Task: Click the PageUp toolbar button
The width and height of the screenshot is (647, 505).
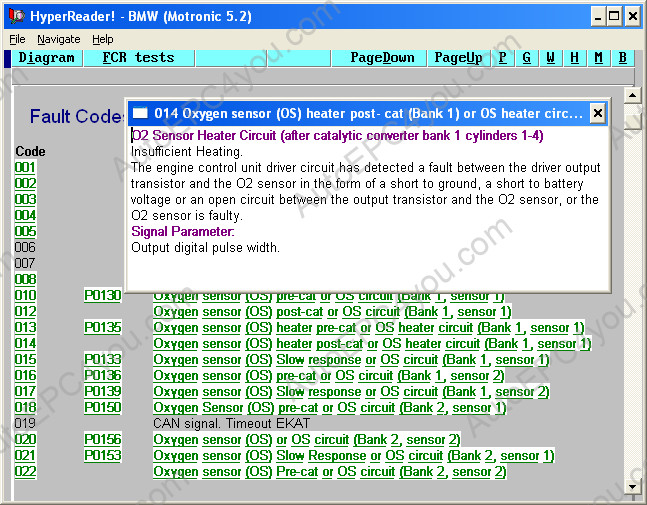Action: tap(458, 58)
